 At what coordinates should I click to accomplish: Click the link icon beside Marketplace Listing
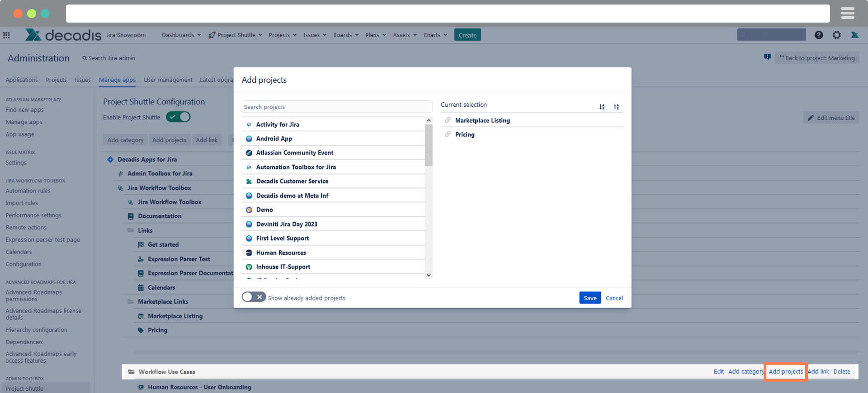pos(448,120)
